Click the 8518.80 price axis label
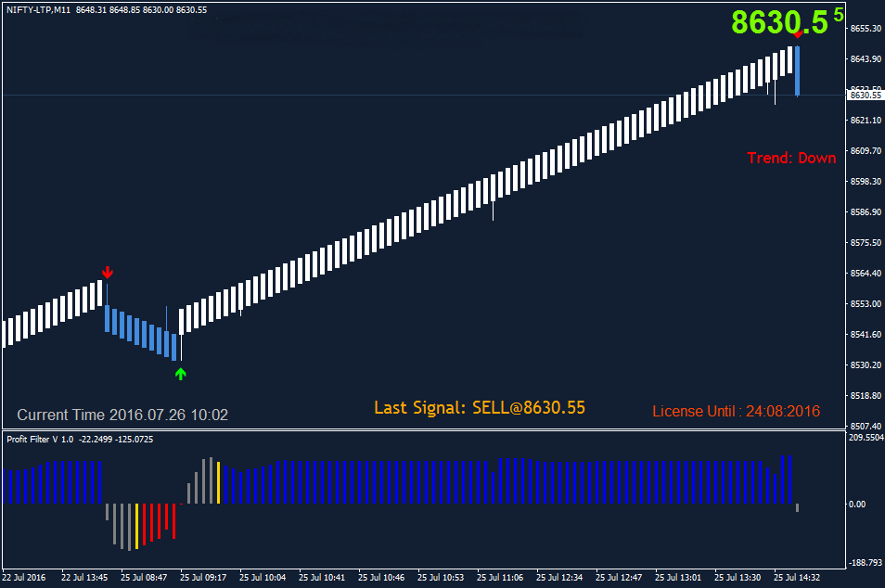 tap(866, 396)
